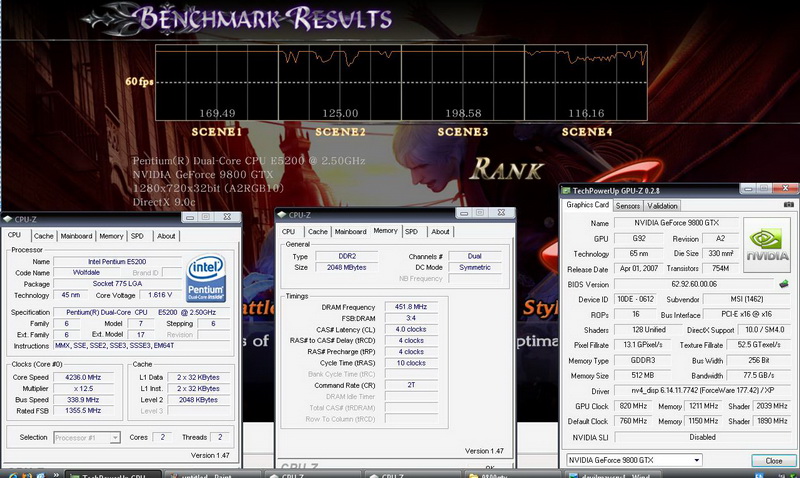Open About tab in CPU-Z memory window
800x478 pixels.
point(440,232)
